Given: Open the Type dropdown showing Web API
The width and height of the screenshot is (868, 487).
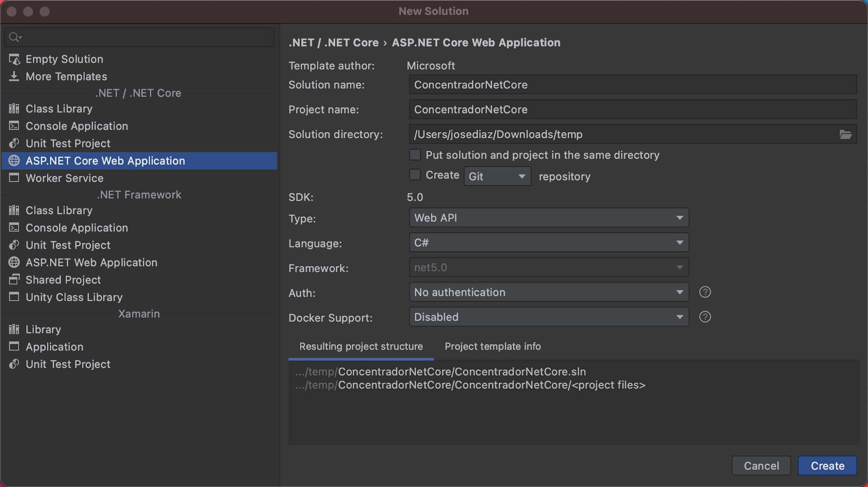Looking at the screenshot, I should pyautogui.click(x=548, y=217).
